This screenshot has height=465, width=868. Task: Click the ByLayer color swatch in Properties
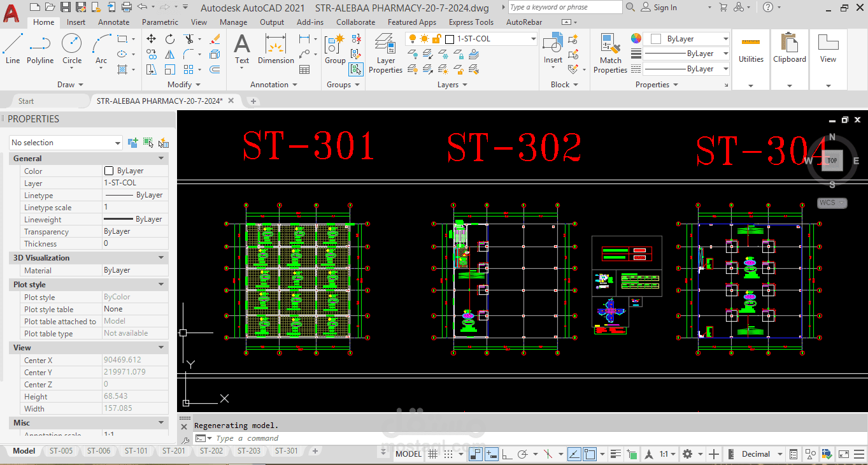[109, 171]
